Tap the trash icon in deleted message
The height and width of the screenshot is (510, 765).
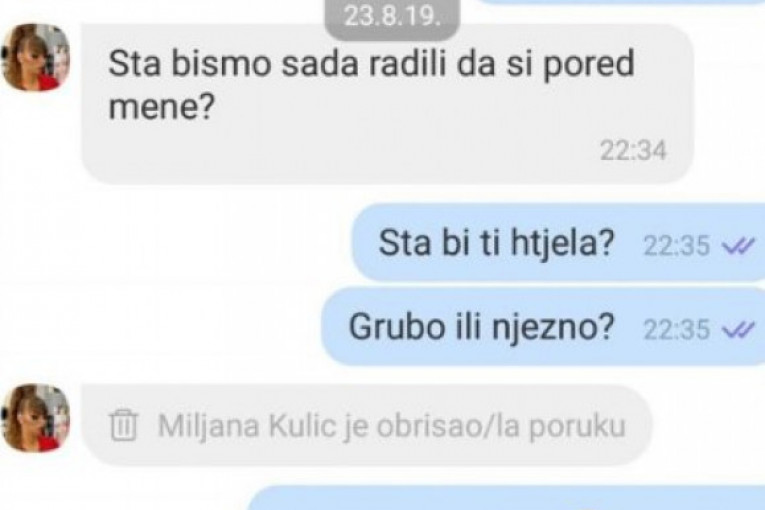coord(123,426)
